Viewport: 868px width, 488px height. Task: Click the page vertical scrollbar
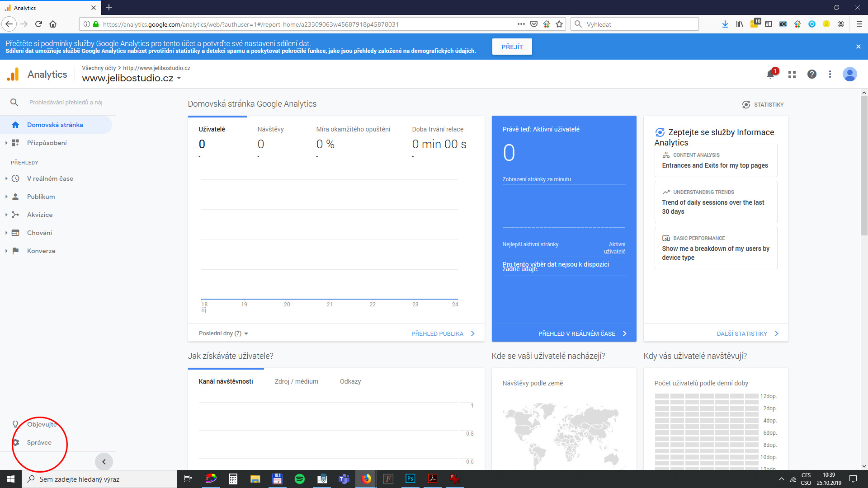point(864,165)
